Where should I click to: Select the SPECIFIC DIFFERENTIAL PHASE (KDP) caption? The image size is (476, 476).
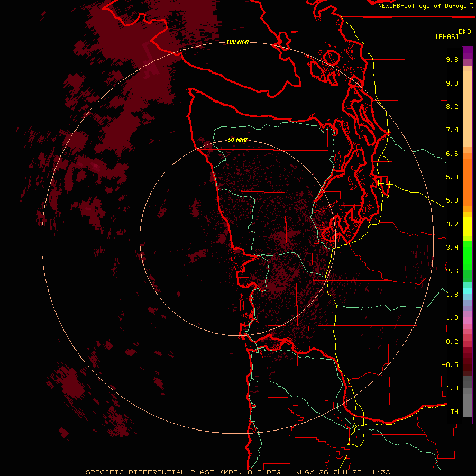click(164, 472)
